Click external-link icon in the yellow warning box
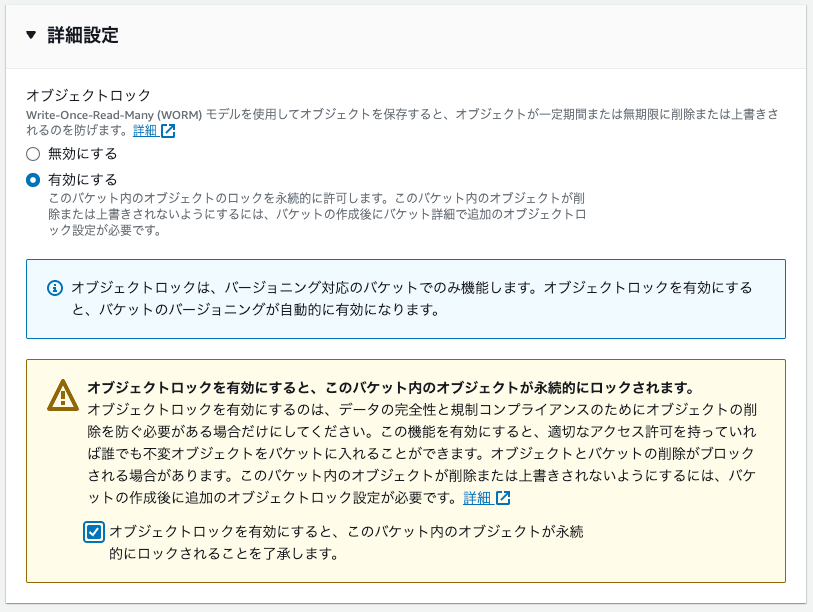 [x=503, y=498]
